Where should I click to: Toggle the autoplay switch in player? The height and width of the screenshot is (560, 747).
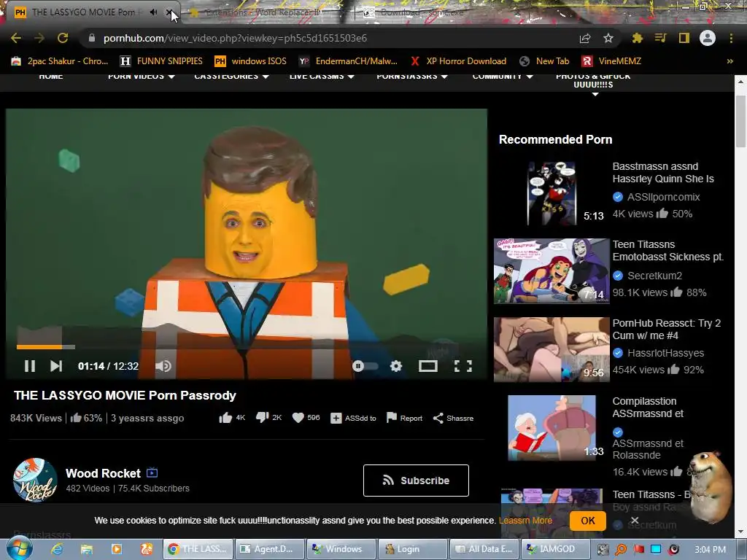pos(365,366)
